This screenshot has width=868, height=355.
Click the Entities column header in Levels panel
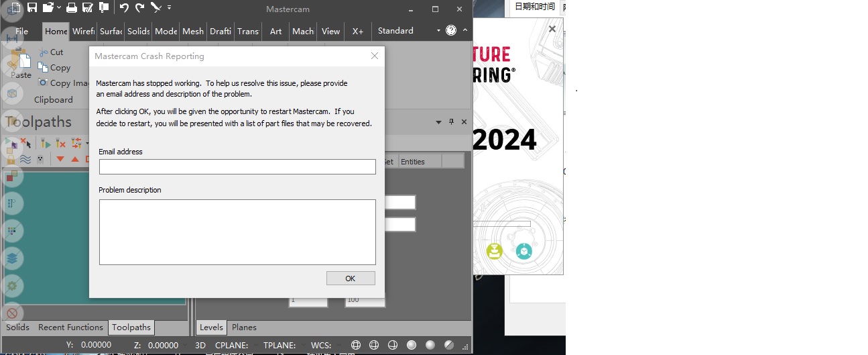coord(420,161)
